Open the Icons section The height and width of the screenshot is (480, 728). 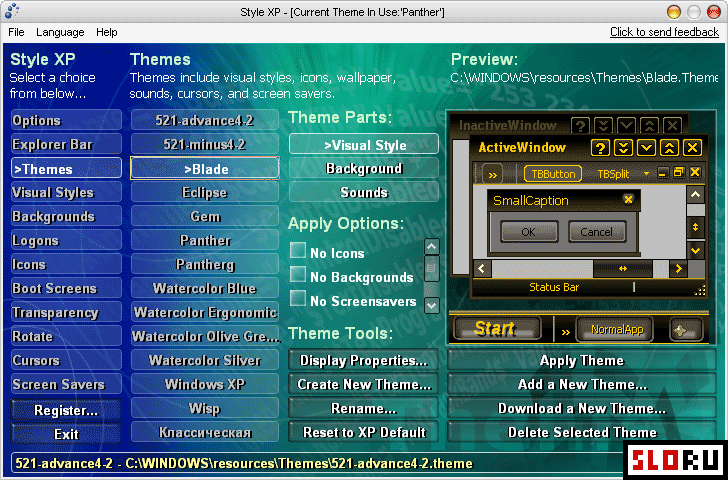click(66, 265)
